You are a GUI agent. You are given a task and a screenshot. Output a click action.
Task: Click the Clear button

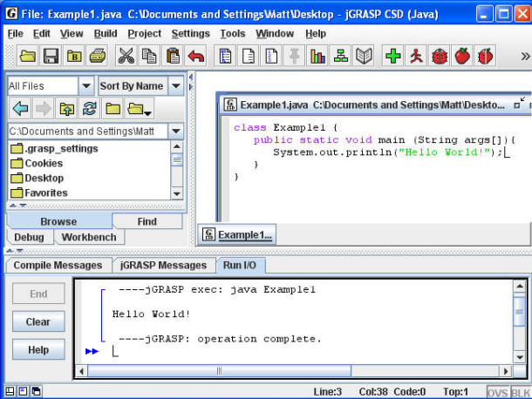38,321
